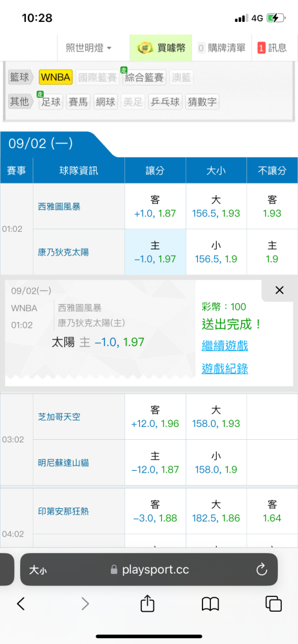Open 購牌清單 purchase list

click(221, 48)
